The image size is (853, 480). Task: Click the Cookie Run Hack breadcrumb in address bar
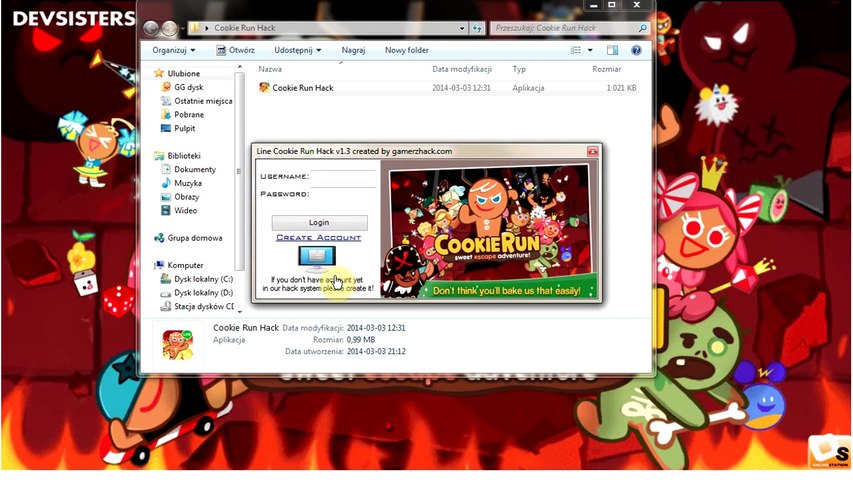tap(245, 28)
